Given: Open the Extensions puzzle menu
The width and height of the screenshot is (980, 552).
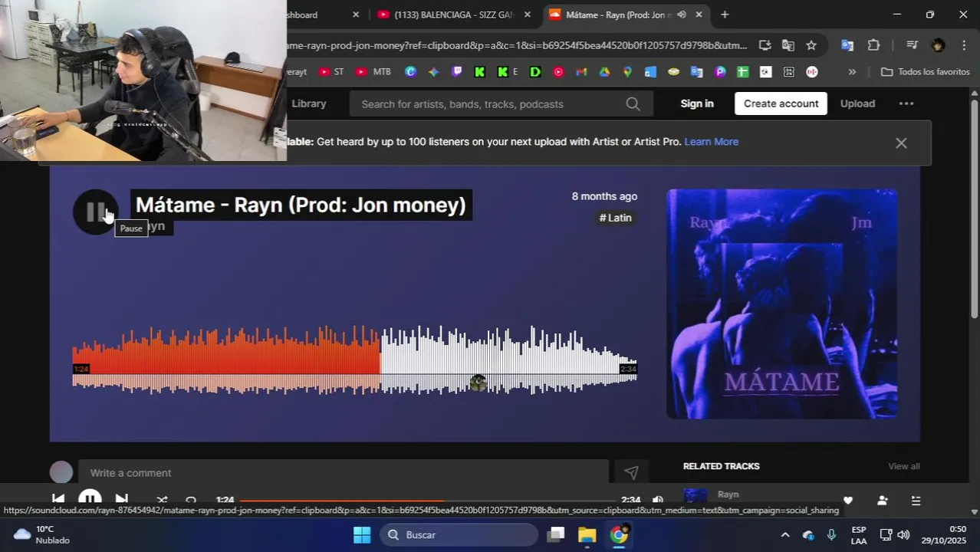Looking at the screenshot, I should (873, 45).
